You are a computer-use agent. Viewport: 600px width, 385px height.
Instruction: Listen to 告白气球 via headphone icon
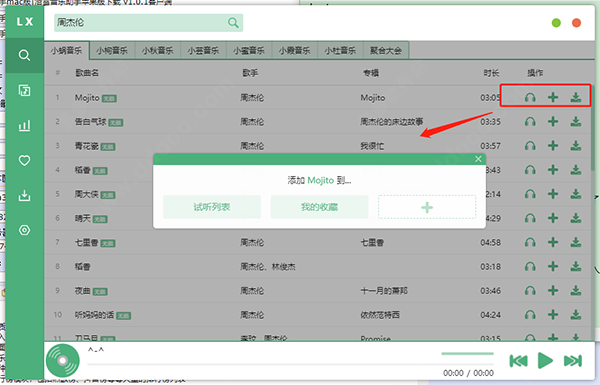tap(530, 122)
